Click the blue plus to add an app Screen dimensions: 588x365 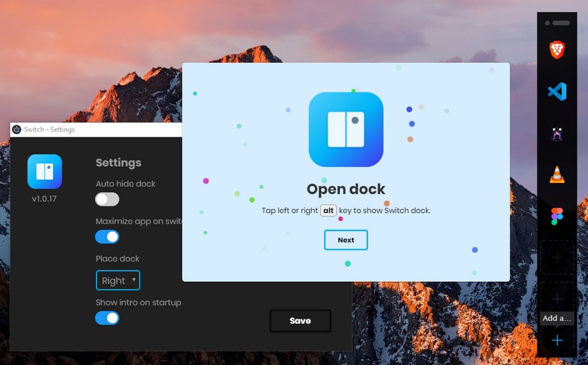(x=557, y=340)
